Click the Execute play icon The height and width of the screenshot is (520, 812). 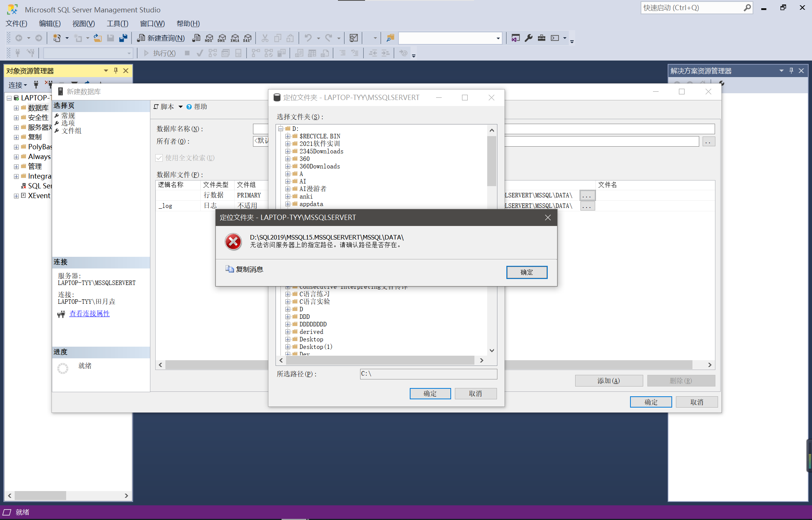pyautogui.click(x=146, y=53)
